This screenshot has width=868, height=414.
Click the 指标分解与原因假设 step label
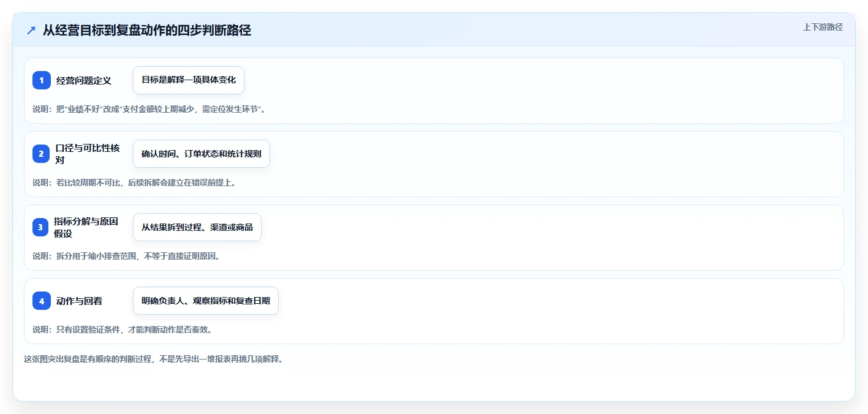click(x=86, y=227)
